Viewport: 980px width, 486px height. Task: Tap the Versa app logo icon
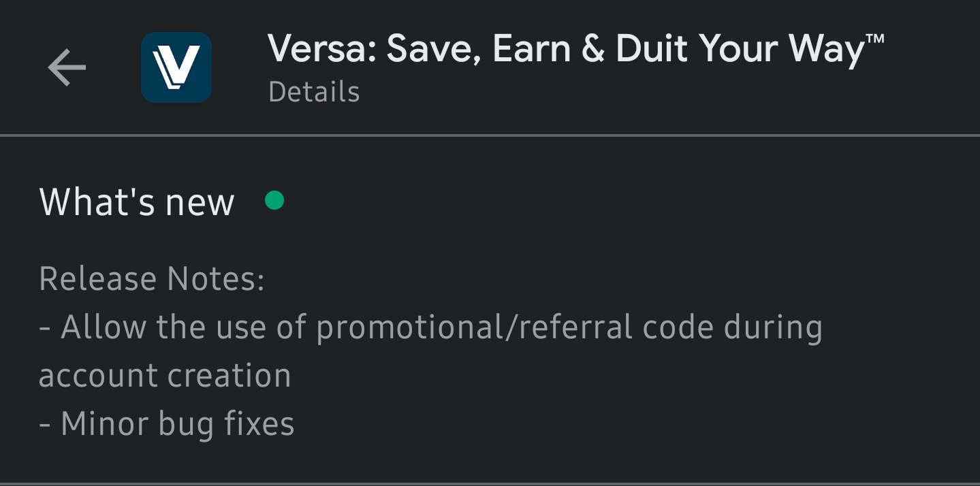[x=176, y=67]
